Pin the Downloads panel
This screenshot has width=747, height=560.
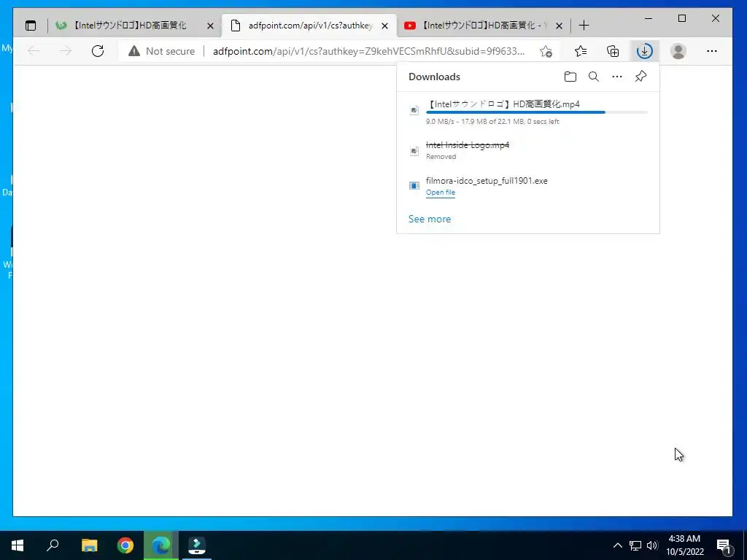click(x=640, y=77)
